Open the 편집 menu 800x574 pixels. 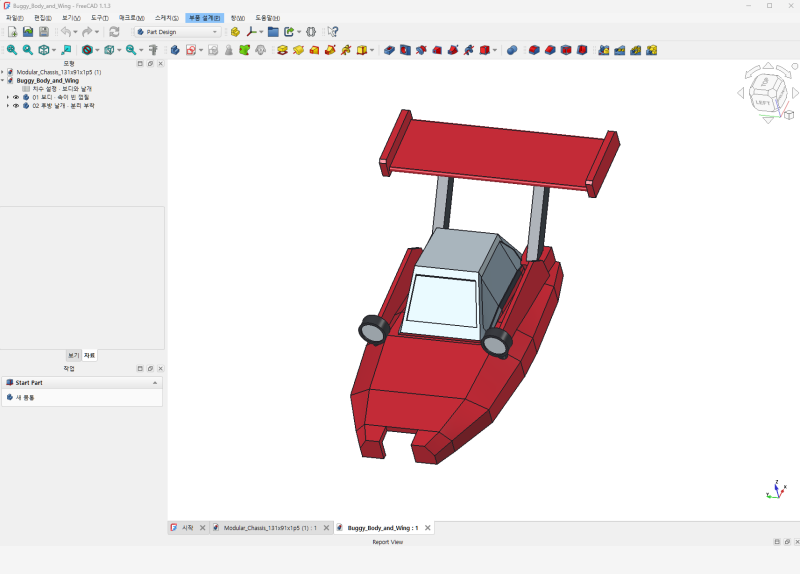[x=43, y=18]
